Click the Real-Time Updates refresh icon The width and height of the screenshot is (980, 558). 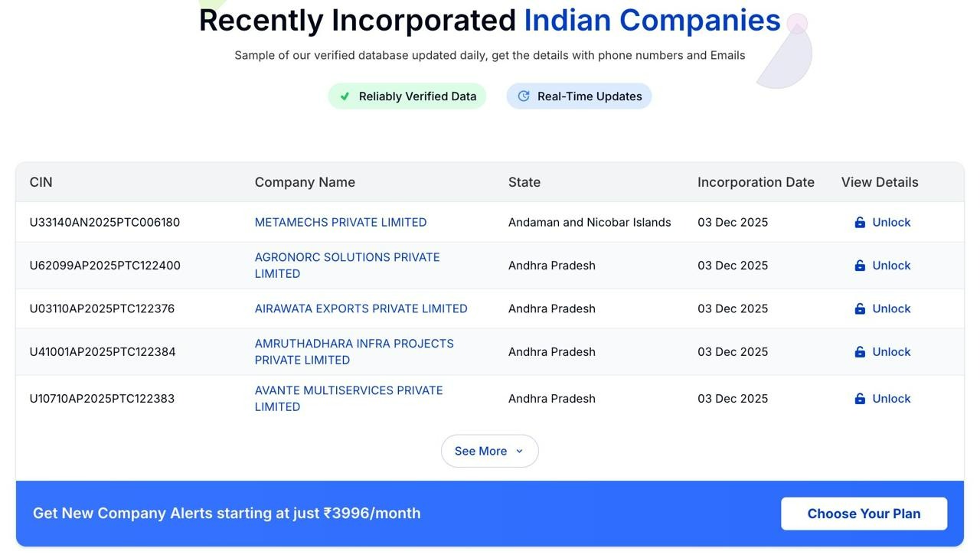[524, 96]
